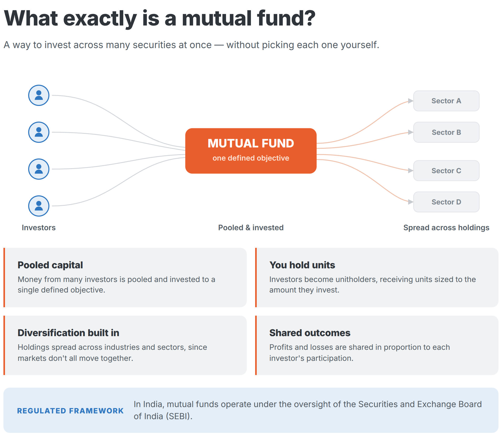Select the second investor person icon
This screenshot has width=504, height=436.
[39, 132]
